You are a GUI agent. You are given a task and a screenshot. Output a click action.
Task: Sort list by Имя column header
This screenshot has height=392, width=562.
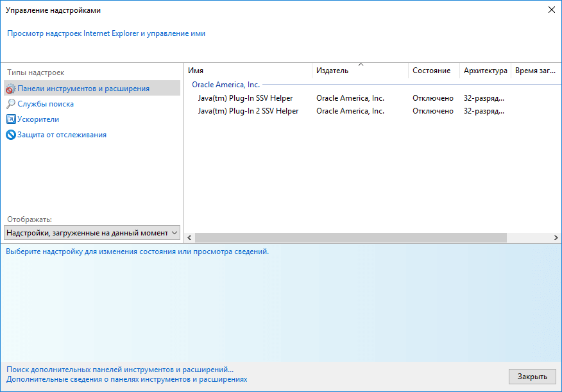pos(248,71)
